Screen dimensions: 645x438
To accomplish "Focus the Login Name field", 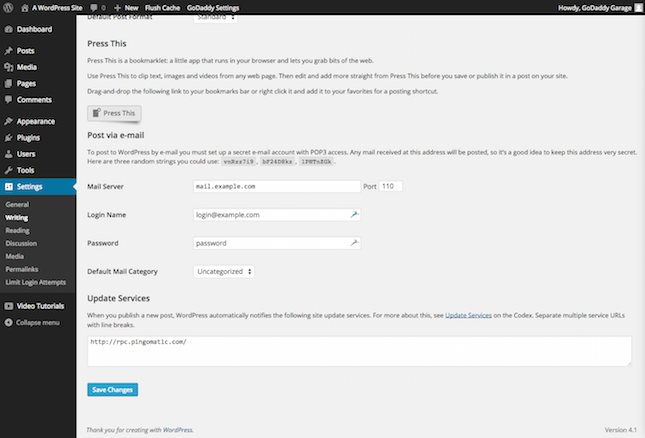I will 277,215.
